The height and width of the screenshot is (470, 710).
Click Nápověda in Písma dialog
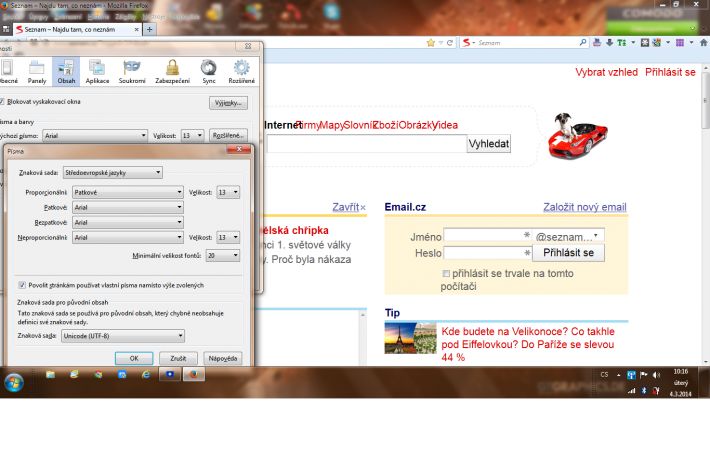click(223, 358)
